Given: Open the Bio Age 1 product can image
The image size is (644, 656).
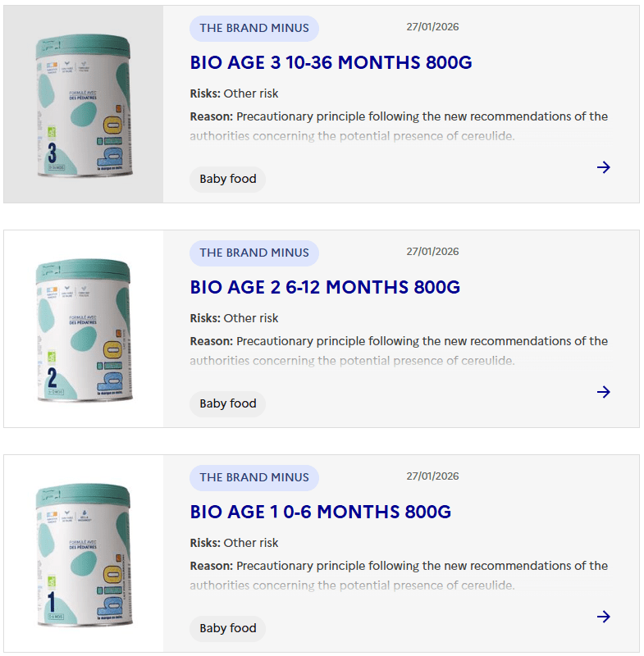Looking at the screenshot, I should [83, 554].
